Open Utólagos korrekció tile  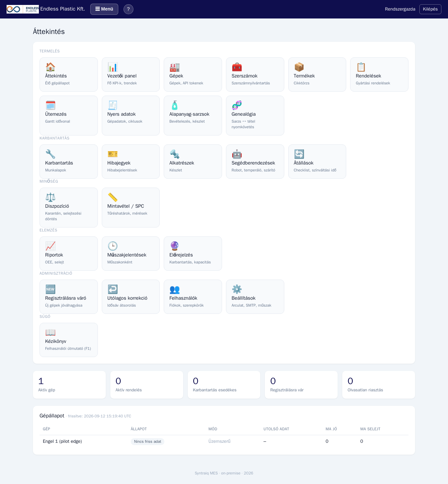coord(131,297)
